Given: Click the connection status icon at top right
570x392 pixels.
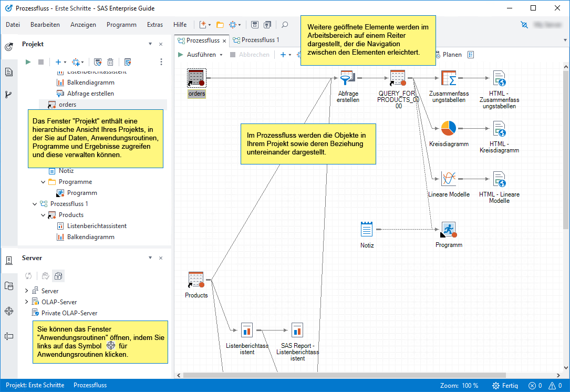Looking at the screenshot, I should 524,25.
